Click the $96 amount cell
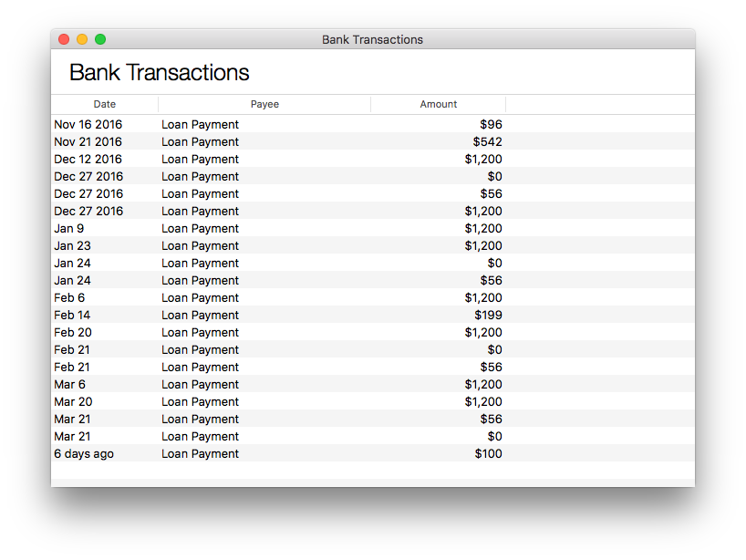Viewport: 746px width, 560px height. pyautogui.click(x=491, y=124)
